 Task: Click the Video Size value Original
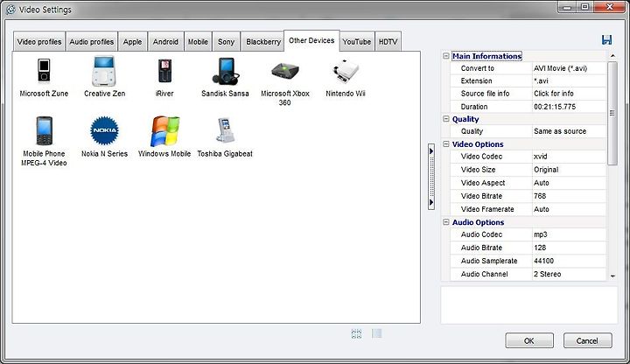pyautogui.click(x=569, y=170)
